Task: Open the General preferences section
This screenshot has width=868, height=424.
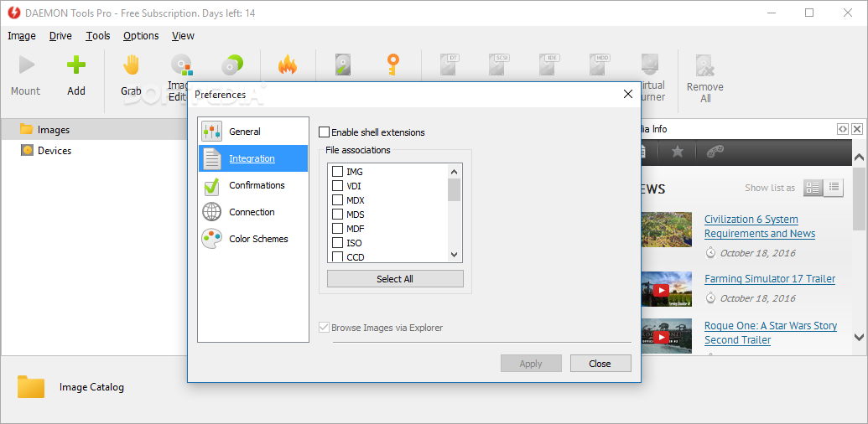Action: (x=253, y=132)
